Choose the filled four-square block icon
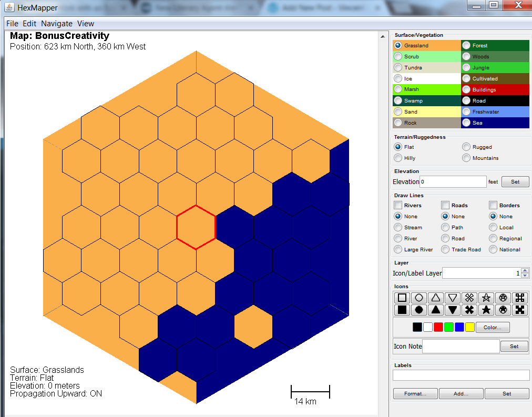Screen dimensions: 532x417 click(x=520, y=310)
